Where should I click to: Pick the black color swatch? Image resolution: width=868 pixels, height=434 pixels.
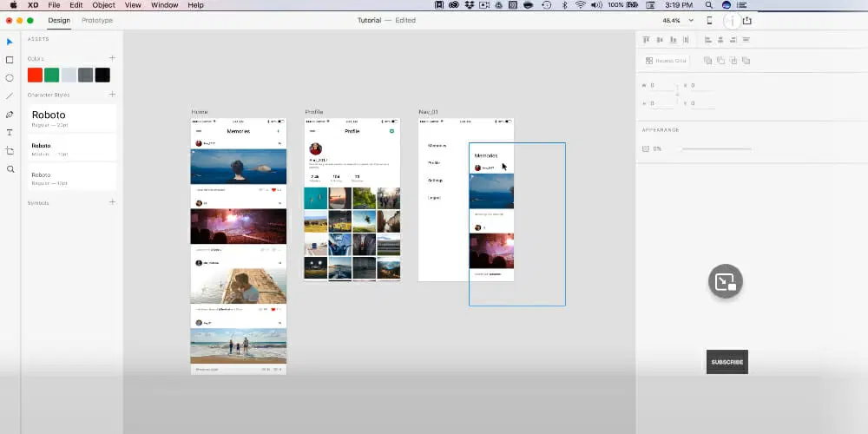pyautogui.click(x=102, y=76)
